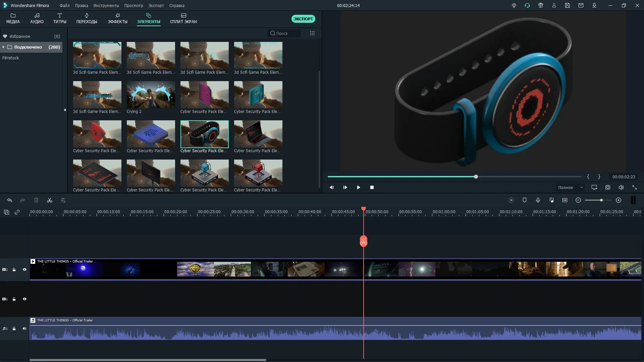
Task: Click the audio record icon on toolbar
Action: point(538,200)
